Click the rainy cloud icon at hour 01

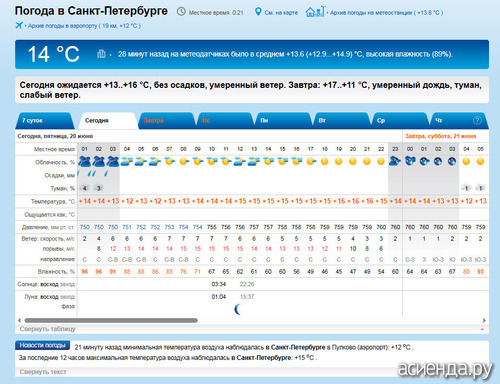click(84, 162)
